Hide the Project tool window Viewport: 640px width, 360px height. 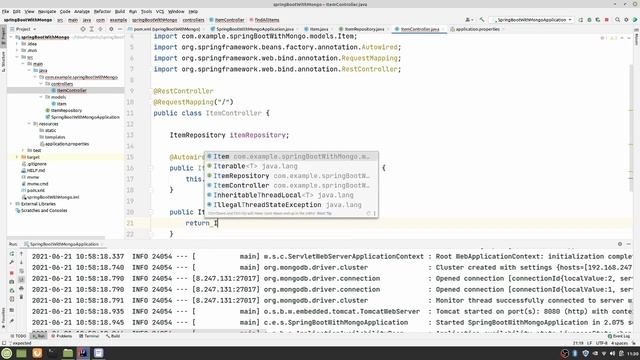(120, 29)
